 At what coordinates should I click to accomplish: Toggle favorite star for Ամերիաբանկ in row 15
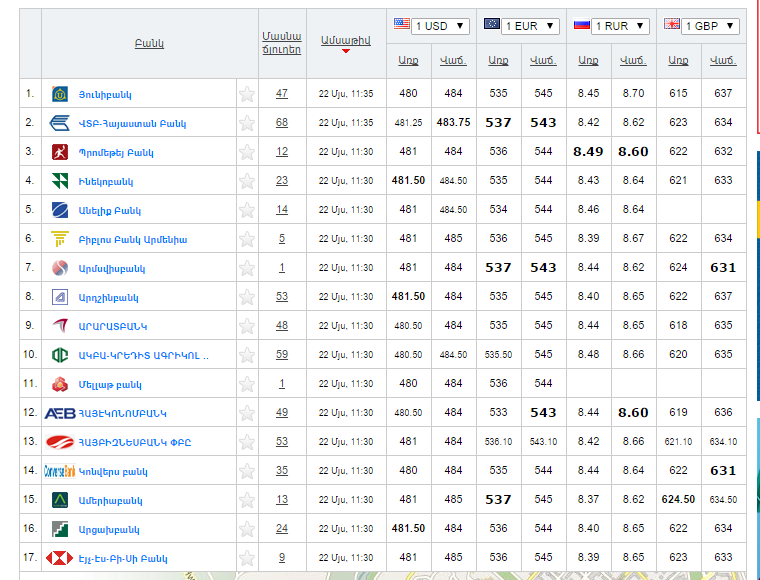(x=247, y=500)
